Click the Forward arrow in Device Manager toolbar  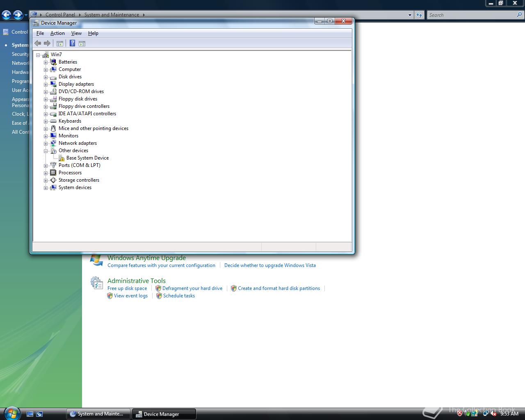[47, 43]
